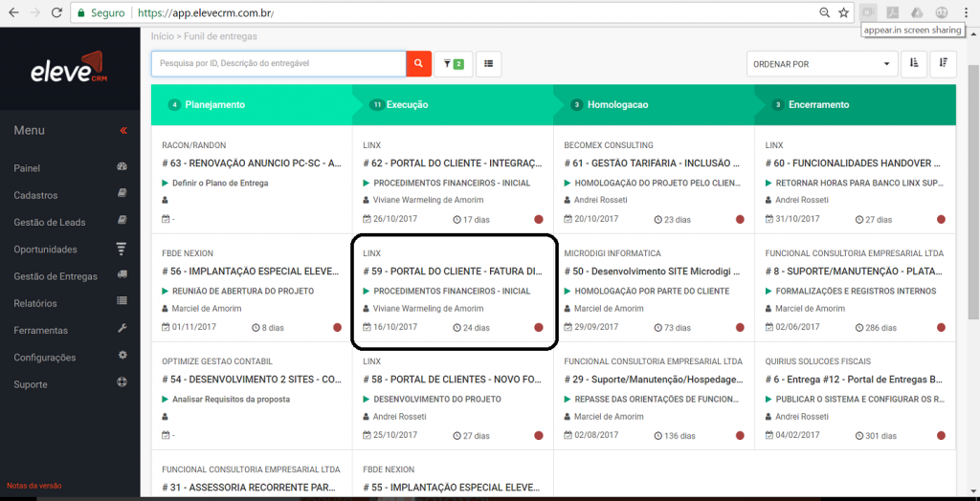Open Chrome three-dot menu

pos(966,12)
